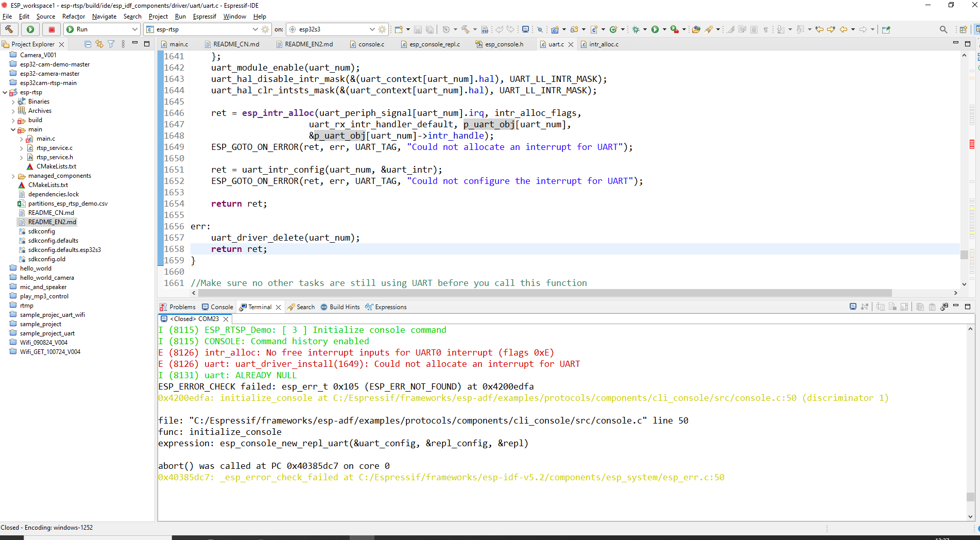The width and height of the screenshot is (980, 540).
Task: Open the launch mode Run dropdown
Action: click(x=101, y=29)
